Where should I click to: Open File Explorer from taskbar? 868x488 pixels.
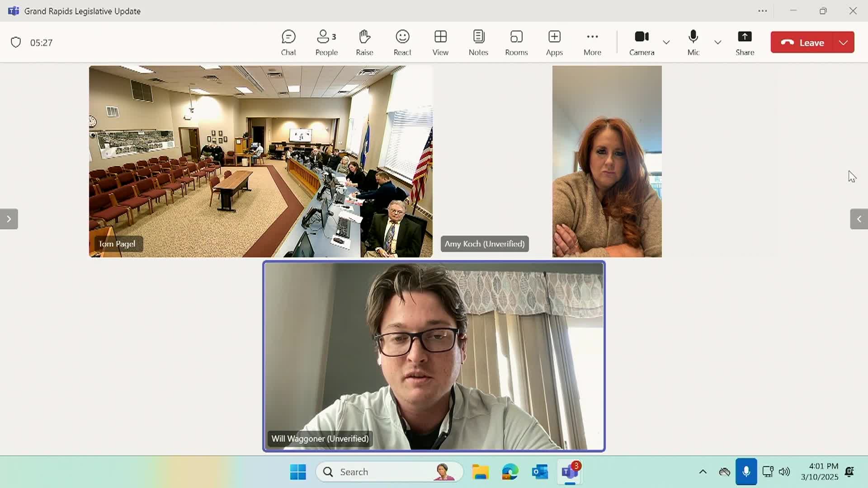[x=480, y=472]
